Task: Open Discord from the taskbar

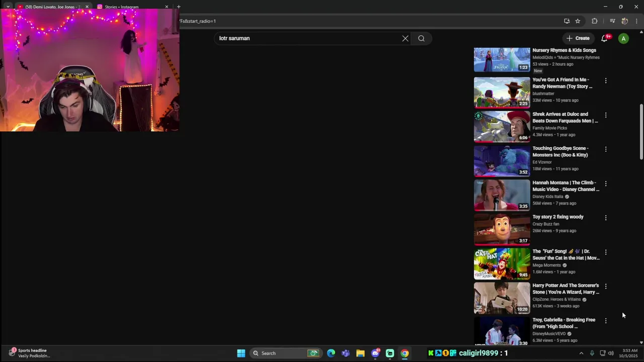Action: tap(375, 353)
